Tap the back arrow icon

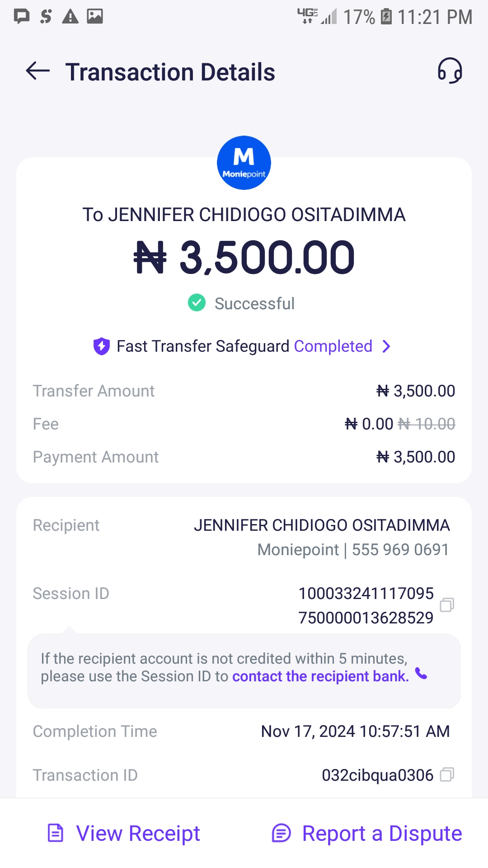click(x=38, y=71)
